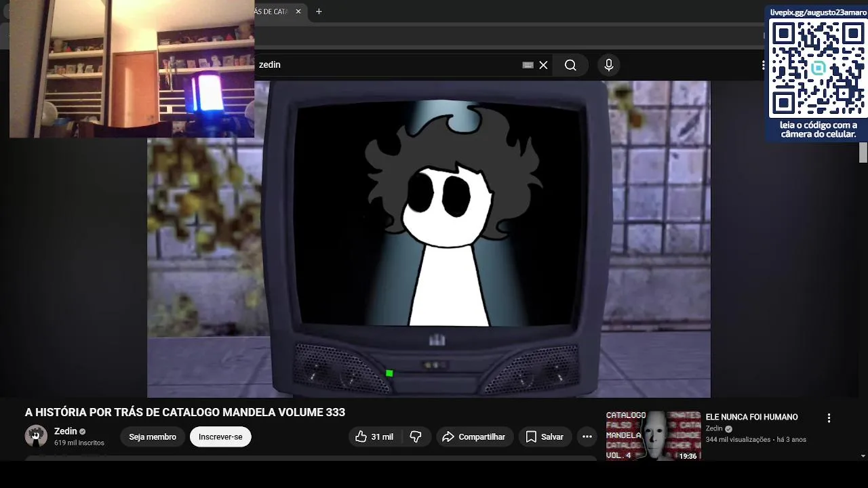This screenshot has height=488, width=868.
Task: Open the on-screen keyboard icon in search bar
Action: pyautogui.click(x=528, y=65)
